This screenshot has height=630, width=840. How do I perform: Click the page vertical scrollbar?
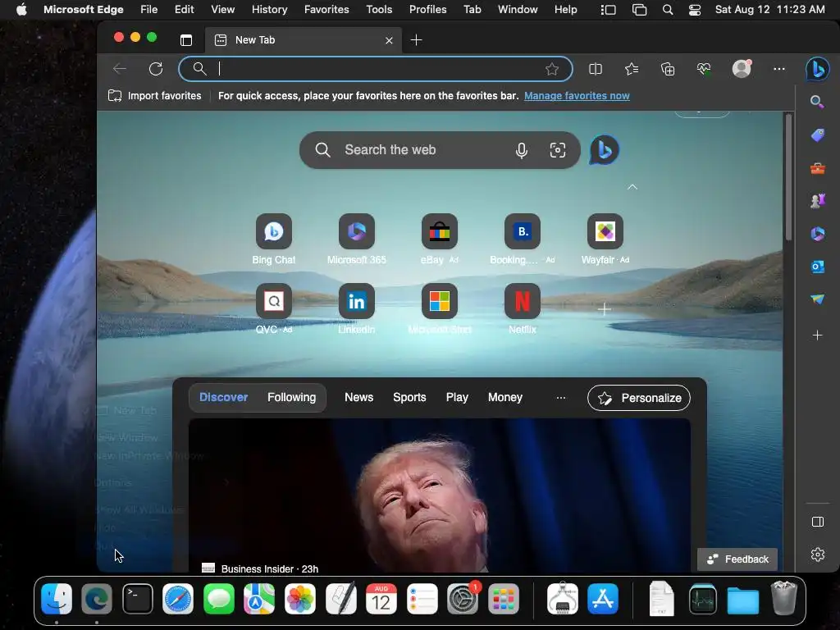pos(788,177)
